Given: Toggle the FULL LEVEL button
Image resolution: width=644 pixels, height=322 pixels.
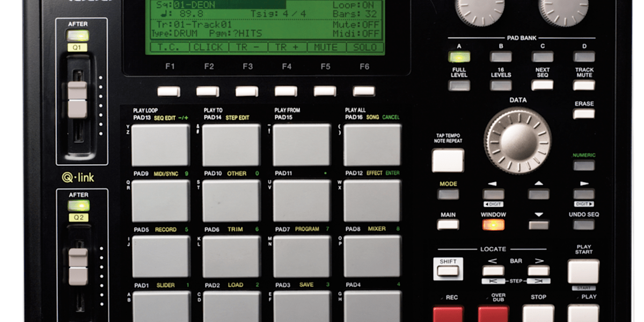Looking at the screenshot, I should coord(459,85).
